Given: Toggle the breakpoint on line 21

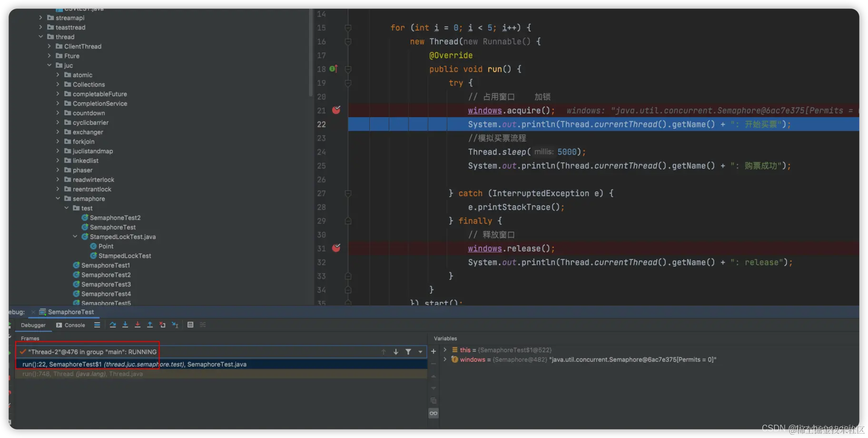Looking at the screenshot, I should [336, 110].
